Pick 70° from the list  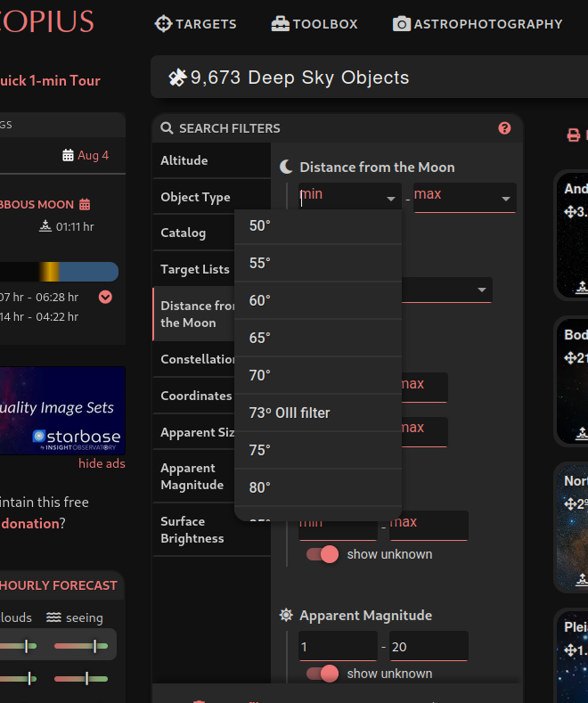tap(318, 375)
